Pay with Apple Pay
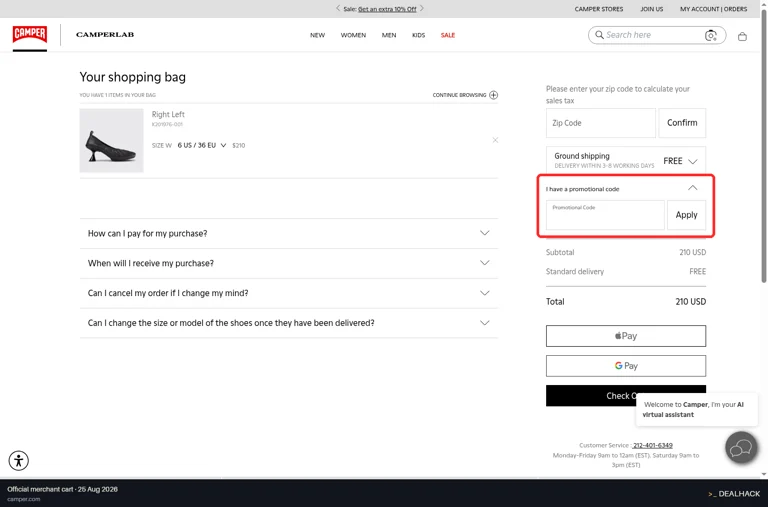The width and height of the screenshot is (768, 507). point(626,336)
